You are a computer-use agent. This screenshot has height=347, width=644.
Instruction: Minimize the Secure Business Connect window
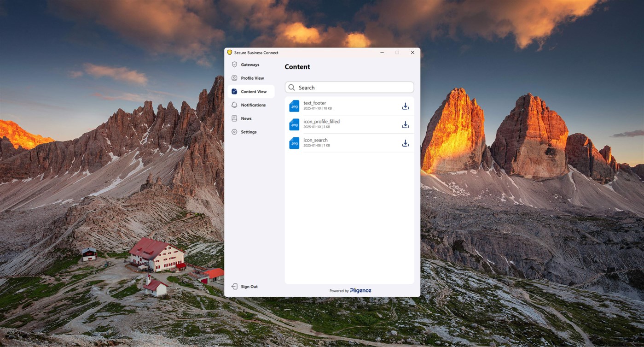[x=382, y=53]
